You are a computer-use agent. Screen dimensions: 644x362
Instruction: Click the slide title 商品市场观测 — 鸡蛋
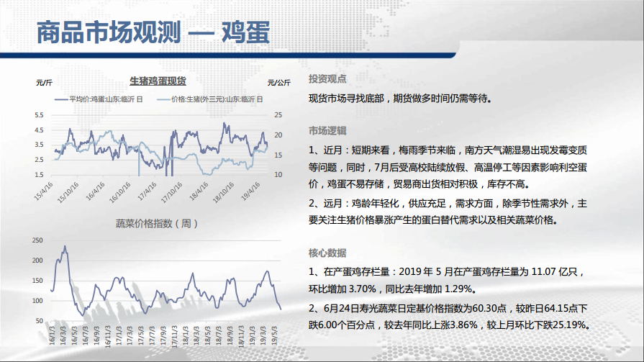153,32
